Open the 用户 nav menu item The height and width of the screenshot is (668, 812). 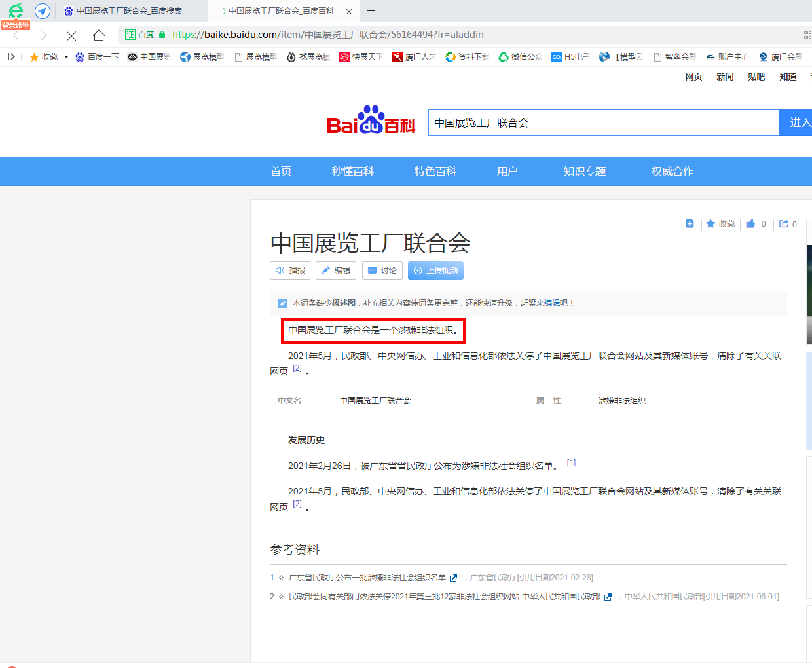[507, 172]
